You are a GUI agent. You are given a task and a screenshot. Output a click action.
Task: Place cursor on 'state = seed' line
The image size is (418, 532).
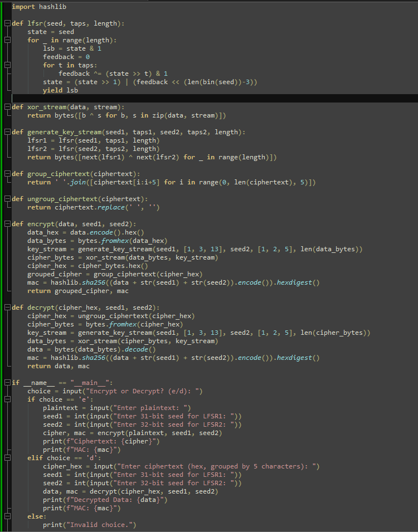click(x=51, y=32)
